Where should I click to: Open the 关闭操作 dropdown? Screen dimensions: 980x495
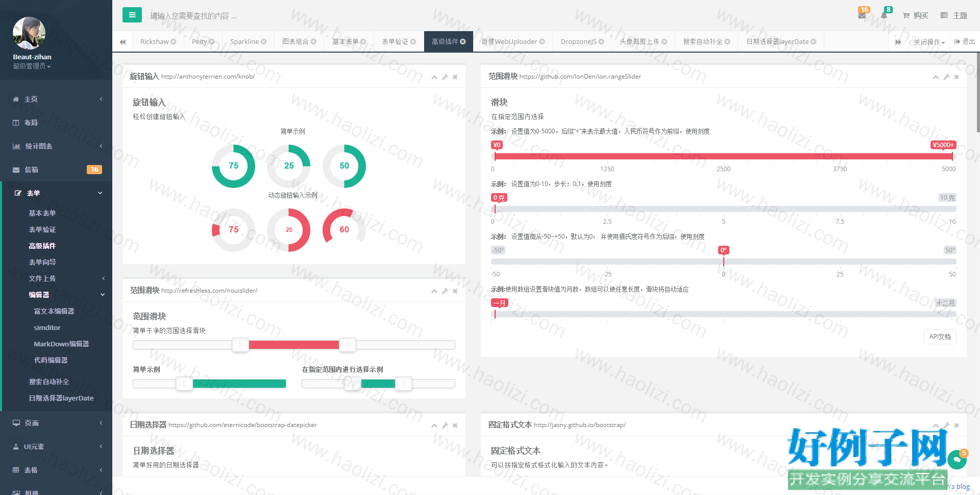point(929,42)
